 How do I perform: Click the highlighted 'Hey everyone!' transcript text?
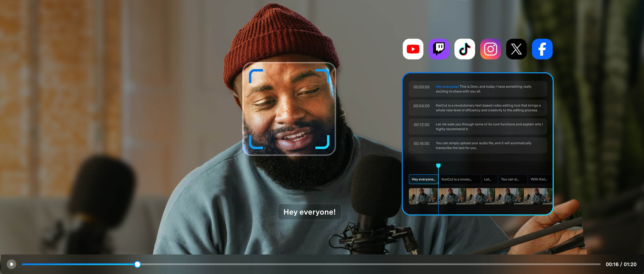pos(447,87)
